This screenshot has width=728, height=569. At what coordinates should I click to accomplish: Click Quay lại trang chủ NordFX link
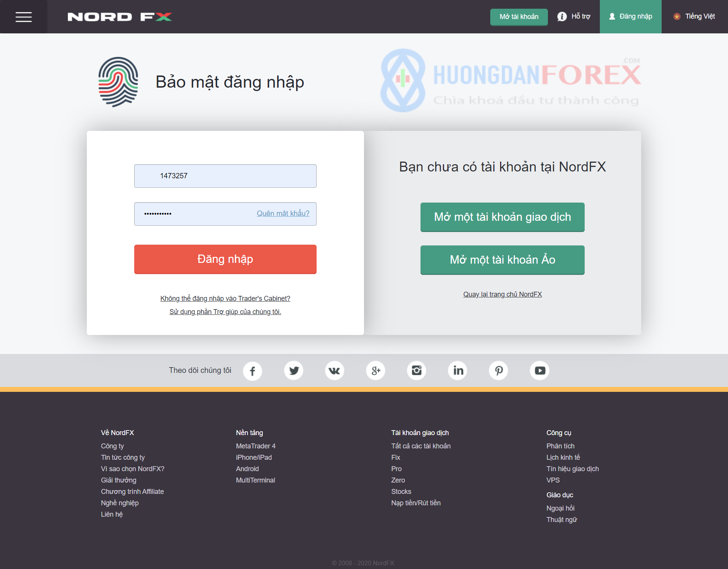pos(502,294)
